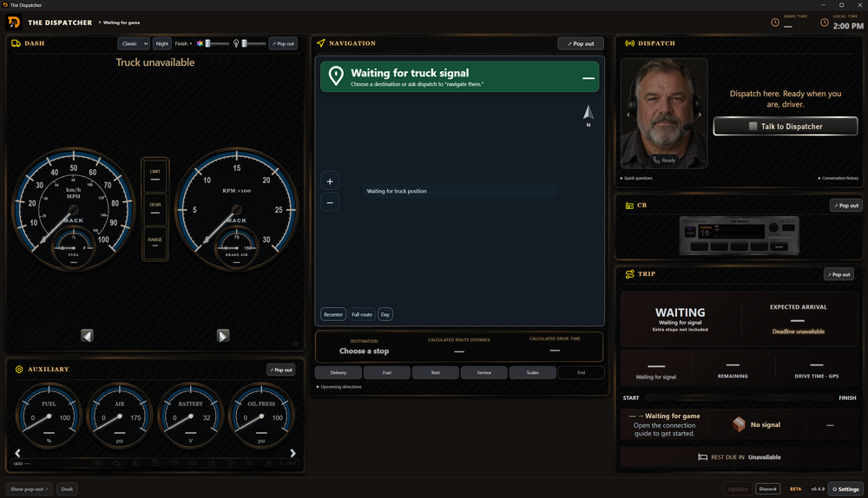Click the GEAR indicator box
The height and width of the screenshot is (498, 868).
[x=155, y=208]
